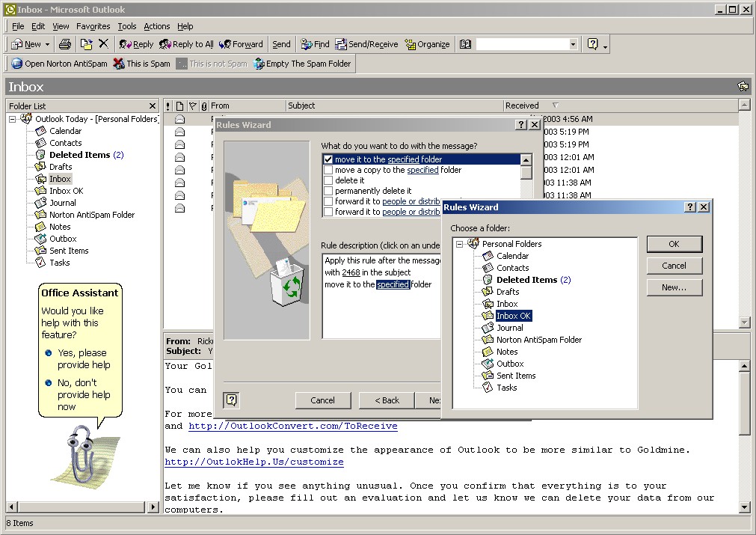
Task: Click the '< Back' wizard button
Action: [387, 400]
